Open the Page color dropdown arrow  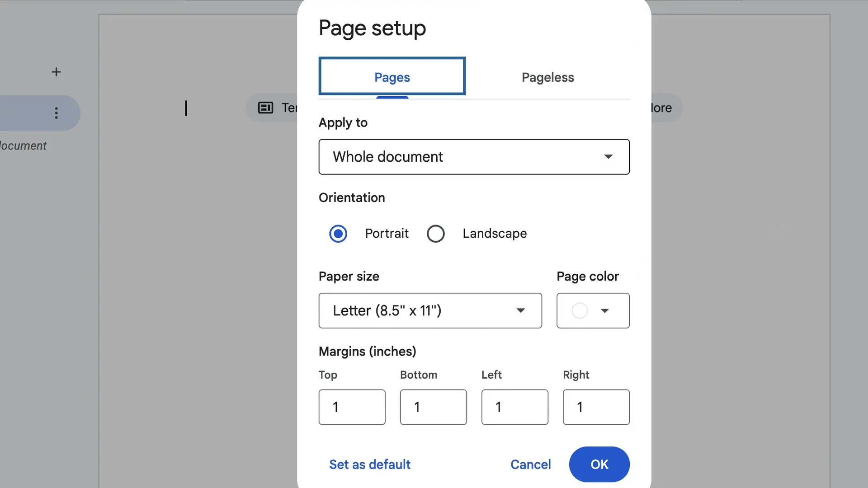[606, 311]
